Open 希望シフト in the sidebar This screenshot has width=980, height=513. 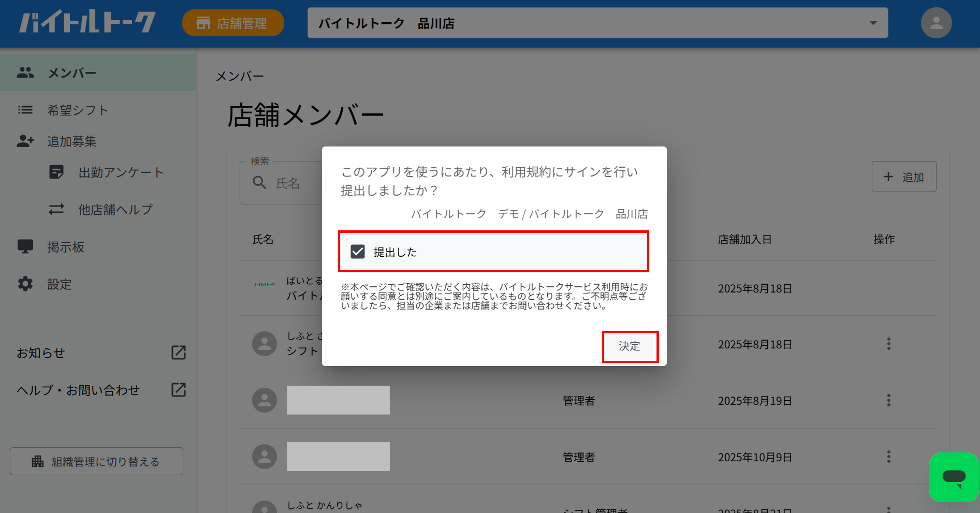tap(98, 110)
